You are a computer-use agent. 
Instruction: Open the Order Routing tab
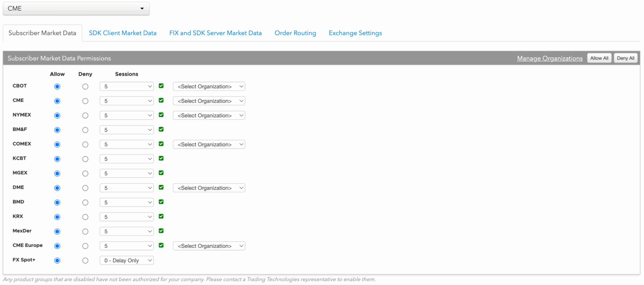click(295, 33)
